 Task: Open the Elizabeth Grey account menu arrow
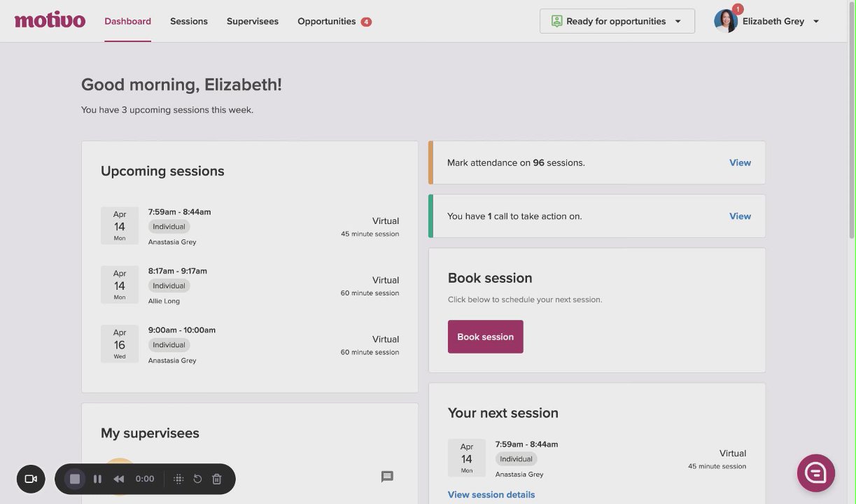(x=816, y=22)
